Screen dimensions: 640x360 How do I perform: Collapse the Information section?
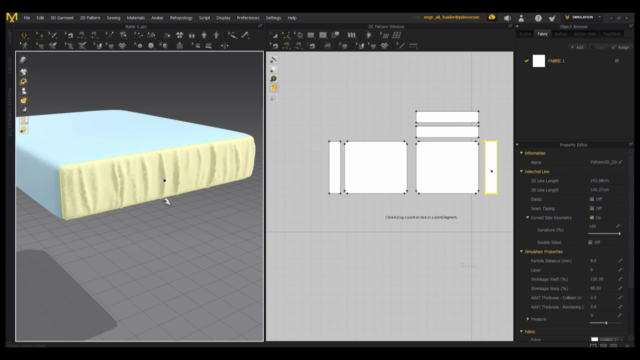[521, 153]
